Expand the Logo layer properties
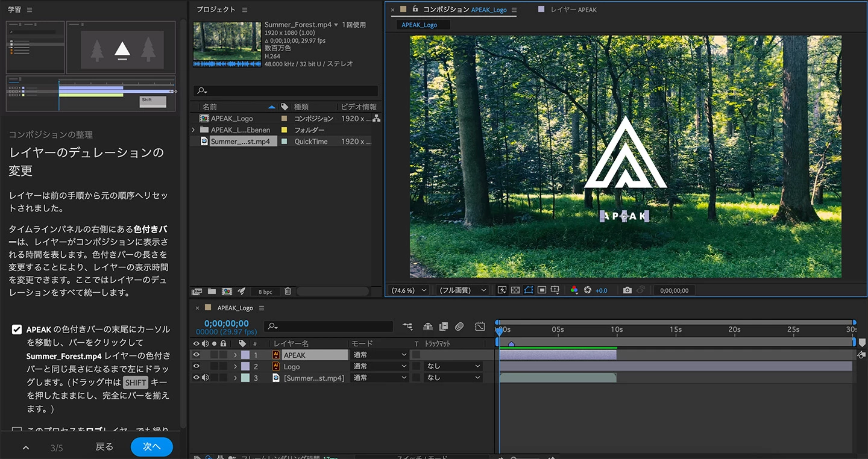The height and width of the screenshot is (459, 868). click(235, 366)
